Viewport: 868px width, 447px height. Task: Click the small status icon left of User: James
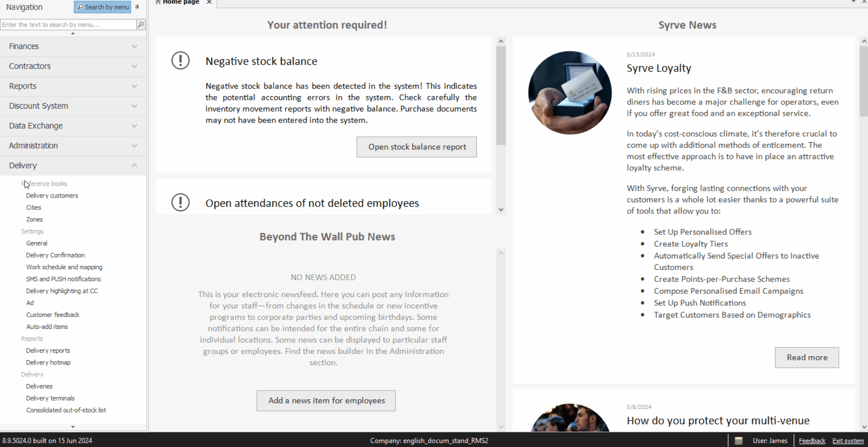(739, 441)
